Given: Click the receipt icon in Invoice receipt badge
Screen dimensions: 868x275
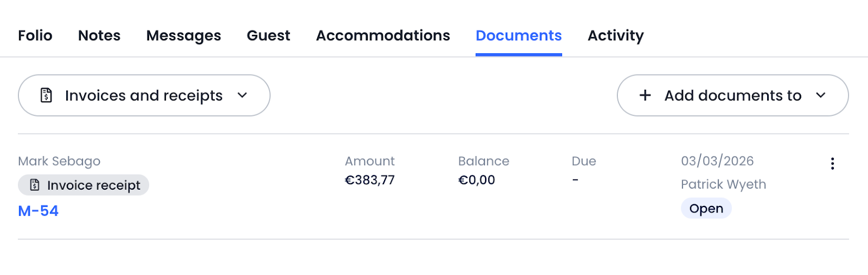Looking at the screenshot, I should point(35,185).
